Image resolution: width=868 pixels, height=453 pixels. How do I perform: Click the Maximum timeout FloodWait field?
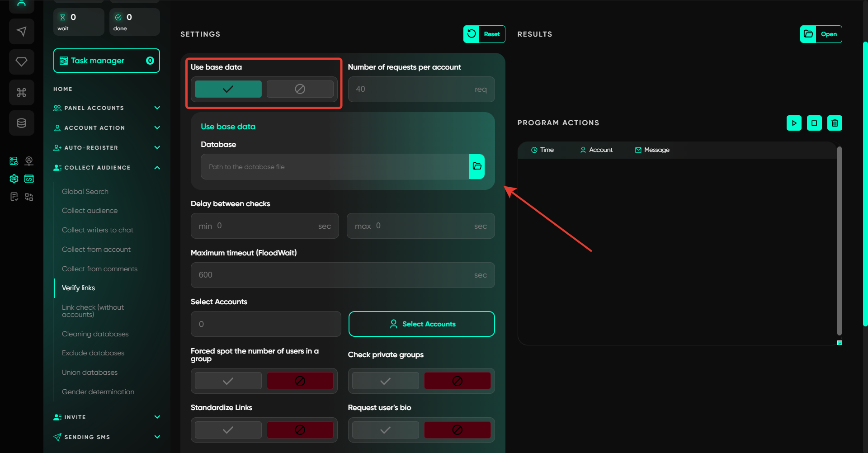click(x=342, y=275)
